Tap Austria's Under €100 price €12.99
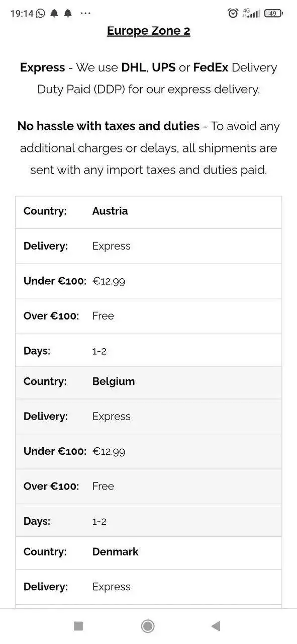The height and width of the screenshot is (644, 297). 109,281
